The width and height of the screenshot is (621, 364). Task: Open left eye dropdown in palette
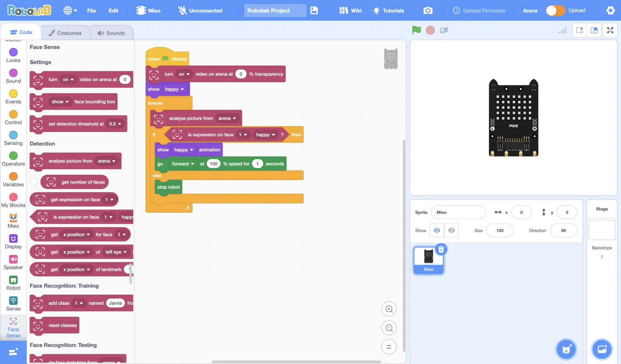[x=116, y=252]
